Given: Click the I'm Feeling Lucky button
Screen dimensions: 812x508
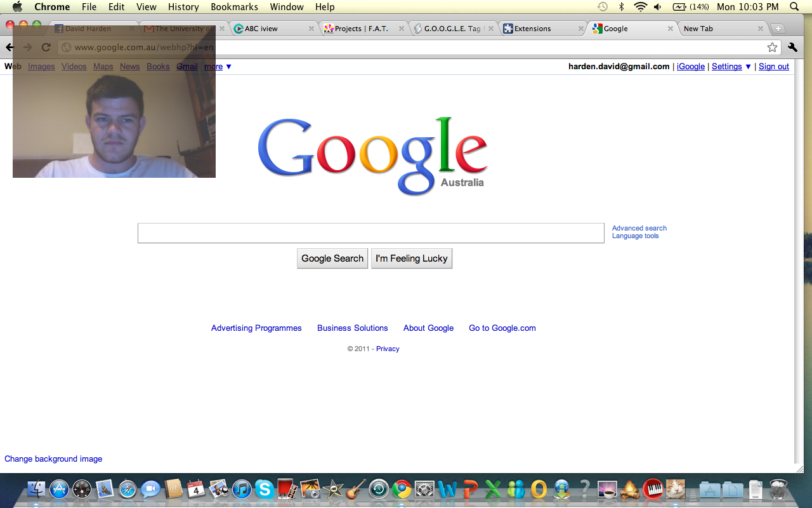Looking at the screenshot, I should pyautogui.click(x=412, y=258).
